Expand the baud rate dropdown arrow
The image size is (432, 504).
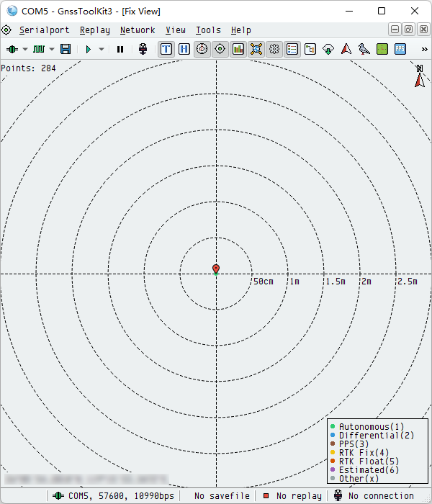pyautogui.click(x=52, y=49)
